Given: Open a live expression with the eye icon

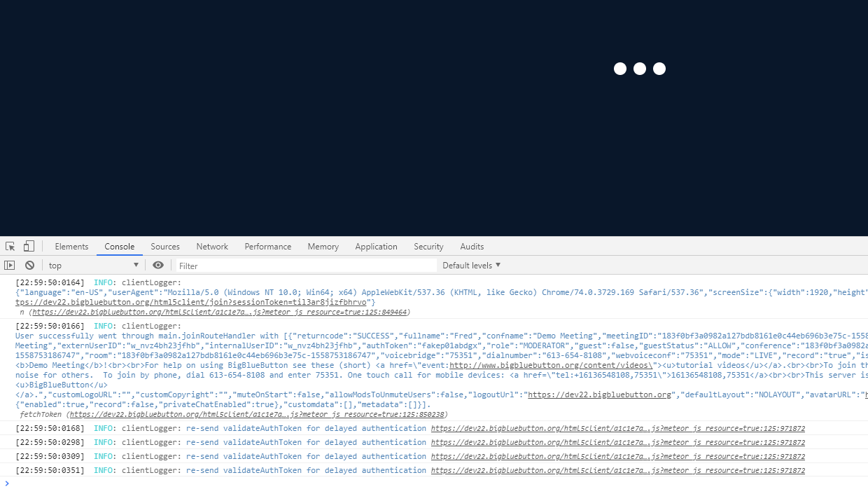Looking at the screenshot, I should 158,265.
